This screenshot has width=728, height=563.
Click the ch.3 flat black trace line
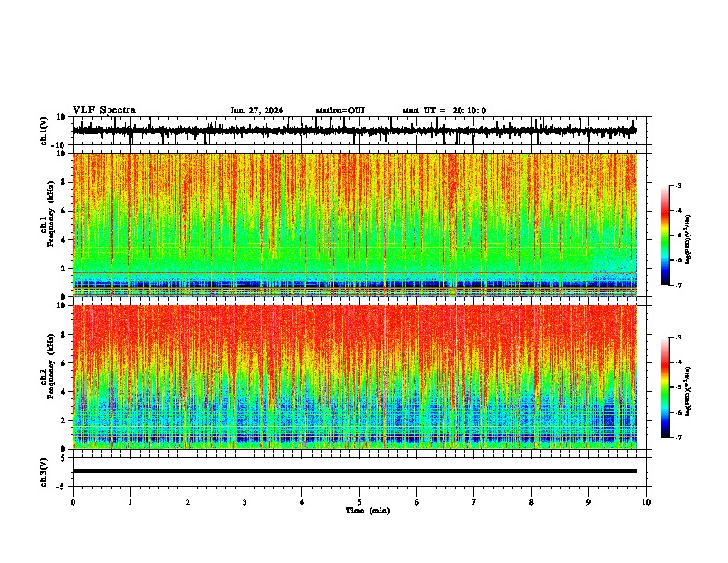click(355, 471)
